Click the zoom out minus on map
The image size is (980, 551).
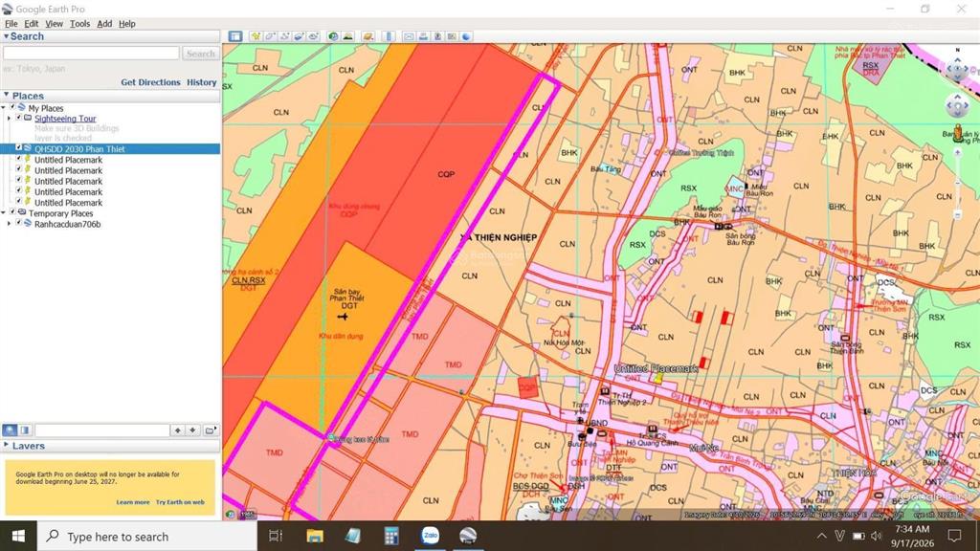957,215
